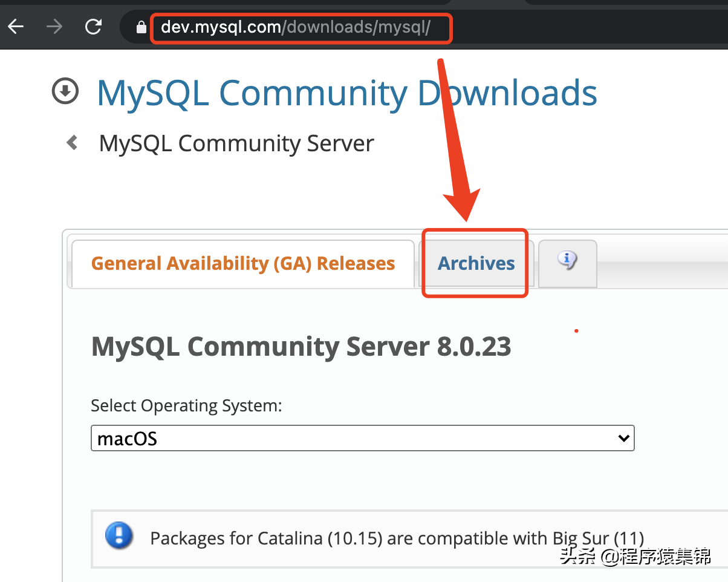The image size is (728, 582).
Task: Open the information bubble tab
Action: tap(567, 263)
